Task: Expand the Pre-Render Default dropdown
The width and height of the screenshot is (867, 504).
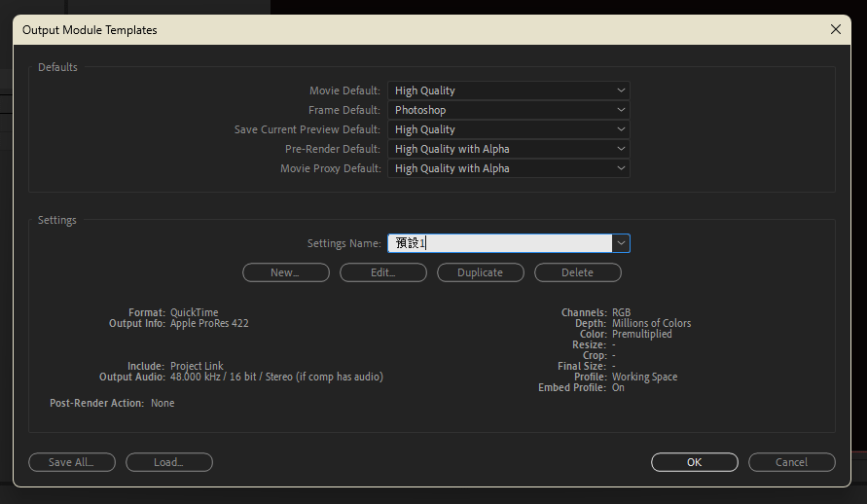Action: (508, 149)
